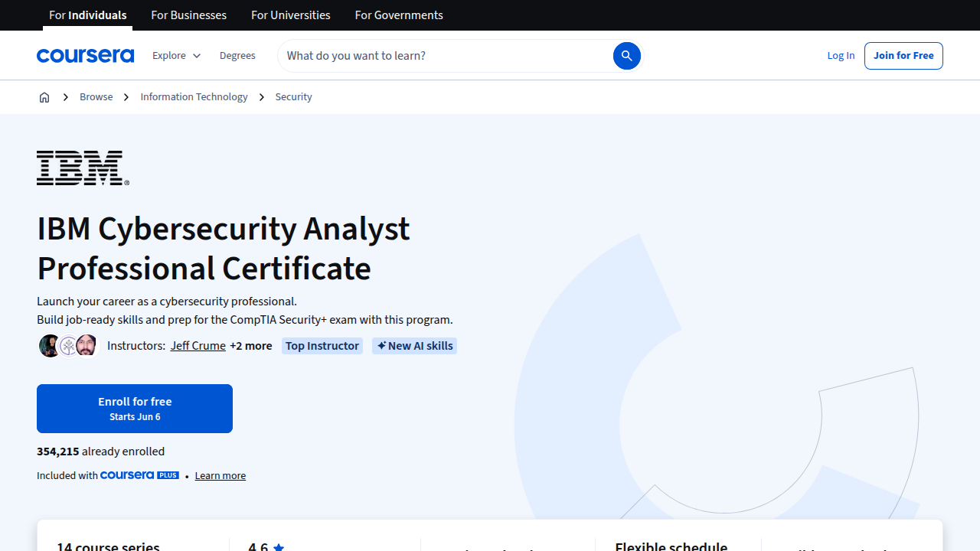980x551 pixels.
Task: Switch to For Universities tab
Action: [x=291, y=15]
